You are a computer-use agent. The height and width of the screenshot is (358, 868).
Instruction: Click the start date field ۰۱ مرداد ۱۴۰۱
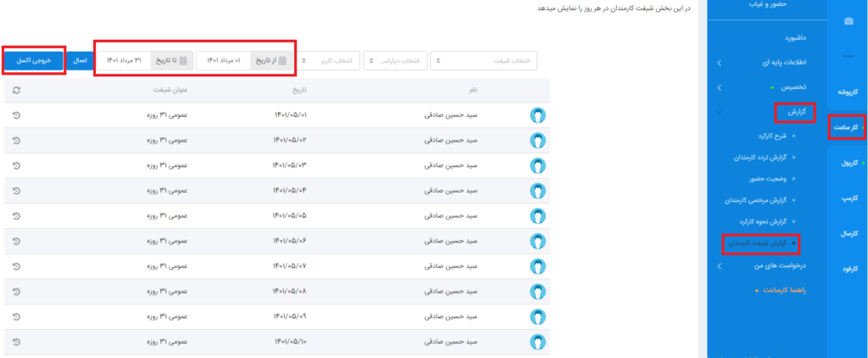tap(225, 60)
